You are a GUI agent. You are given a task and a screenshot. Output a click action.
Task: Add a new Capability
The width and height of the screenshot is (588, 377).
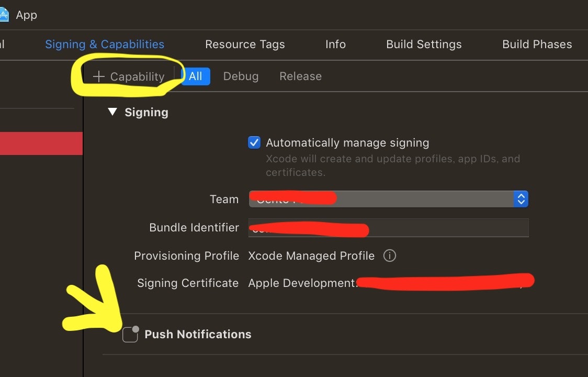pyautogui.click(x=129, y=76)
